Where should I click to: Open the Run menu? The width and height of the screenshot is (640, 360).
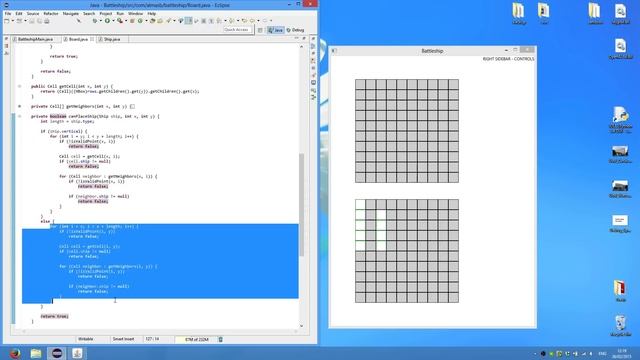[x=120, y=13]
